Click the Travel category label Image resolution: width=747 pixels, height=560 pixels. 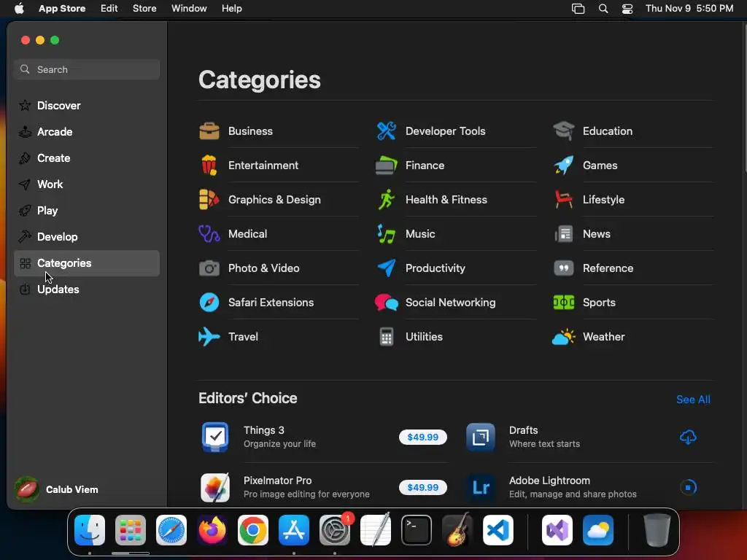tap(243, 337)
